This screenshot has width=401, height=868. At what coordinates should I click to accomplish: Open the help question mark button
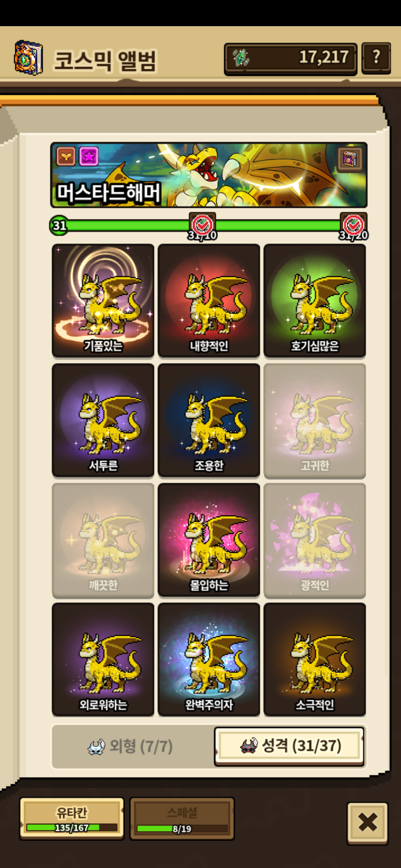pyautogui.click(x=376, y=58)
